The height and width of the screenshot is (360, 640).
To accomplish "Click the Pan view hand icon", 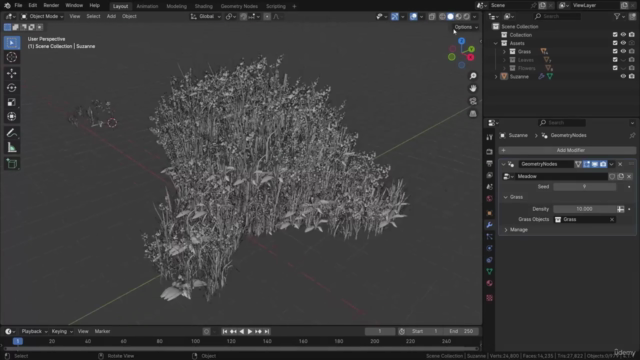I will point(473,89).
